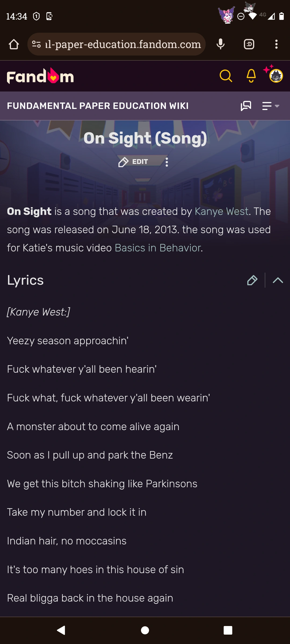290x644 pixels.
Task: Open the notifications bell
Action: [251, 76]
